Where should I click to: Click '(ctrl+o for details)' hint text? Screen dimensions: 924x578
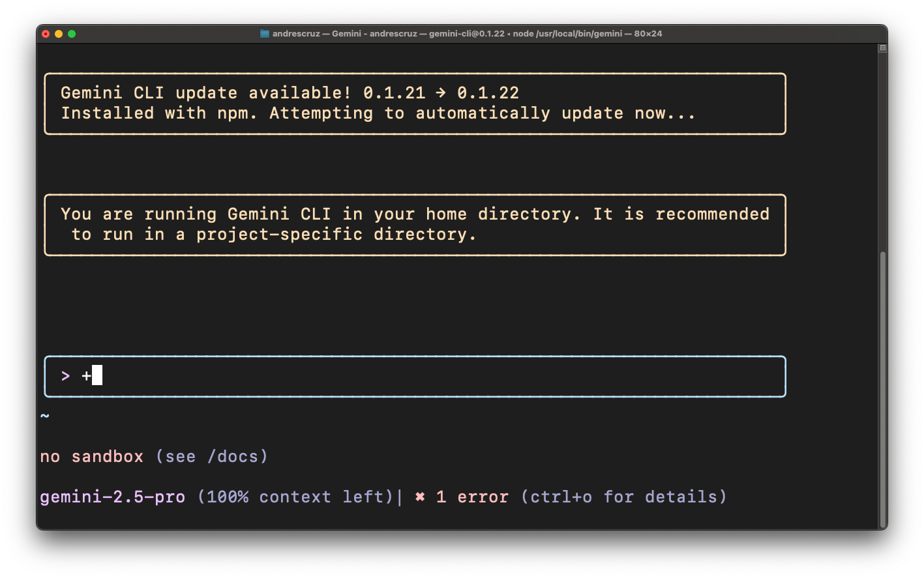click(x=623, y=497)
